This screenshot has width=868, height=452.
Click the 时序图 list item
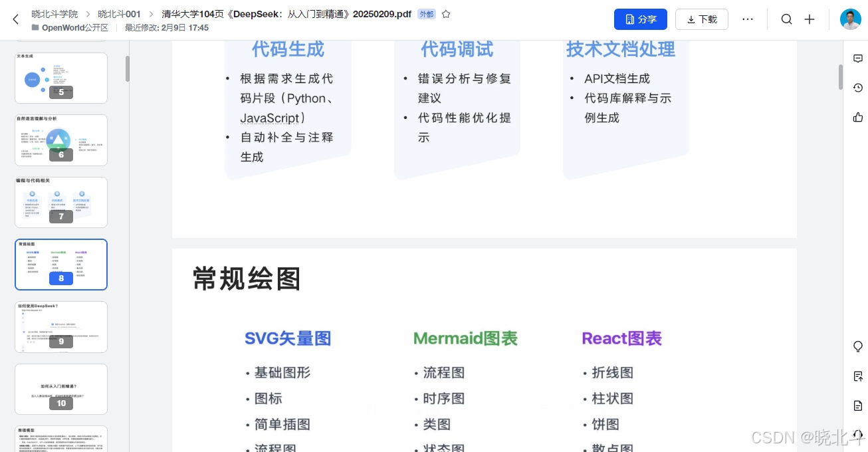pos(444,398)
